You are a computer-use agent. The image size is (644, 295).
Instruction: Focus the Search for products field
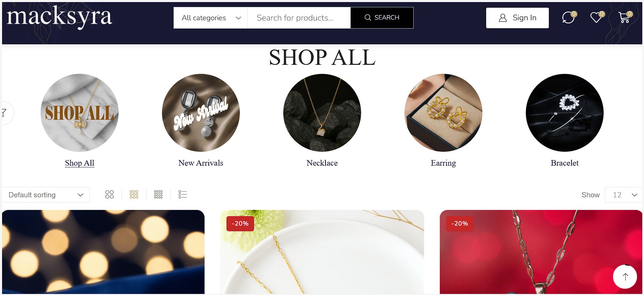click(x=299, y=18)
